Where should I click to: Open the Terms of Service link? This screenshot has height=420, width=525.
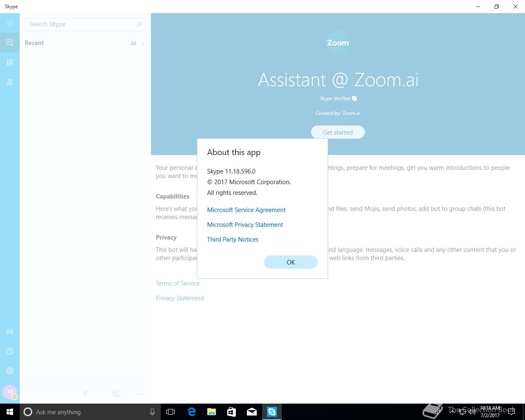[178, 283]
